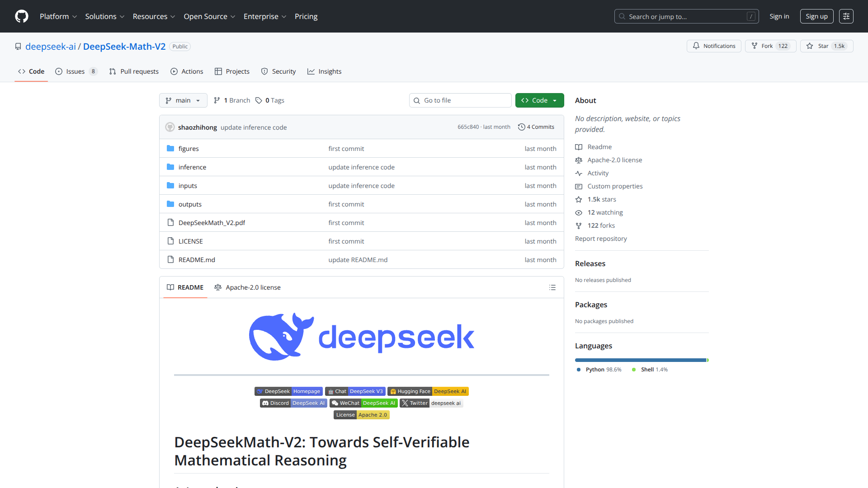868x488 pixels.
Task: Enable repository Notifications
Action: point(713,46)
